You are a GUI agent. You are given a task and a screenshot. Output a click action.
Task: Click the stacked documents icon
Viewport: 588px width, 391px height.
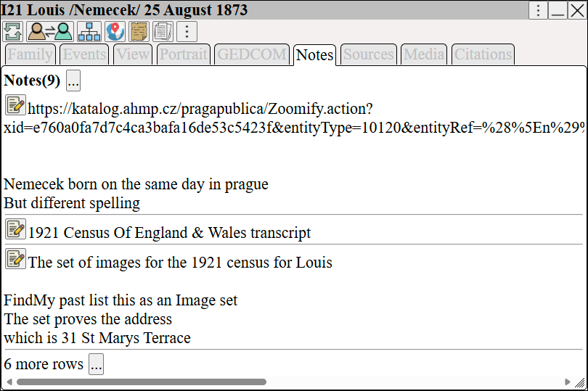pyautogui.click(x=163, y=31)
